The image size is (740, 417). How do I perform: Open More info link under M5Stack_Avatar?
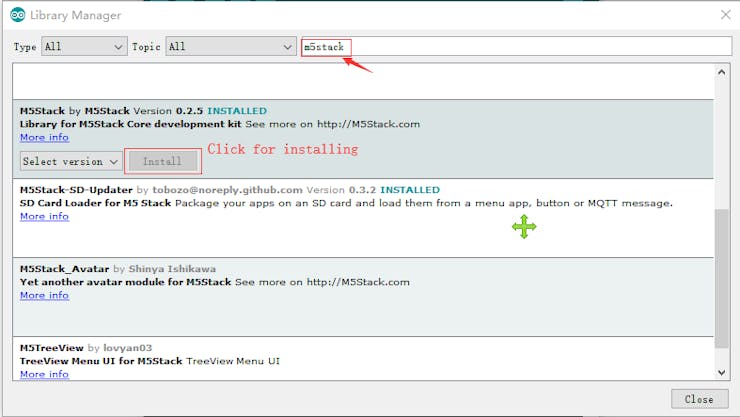click(44, 295)
